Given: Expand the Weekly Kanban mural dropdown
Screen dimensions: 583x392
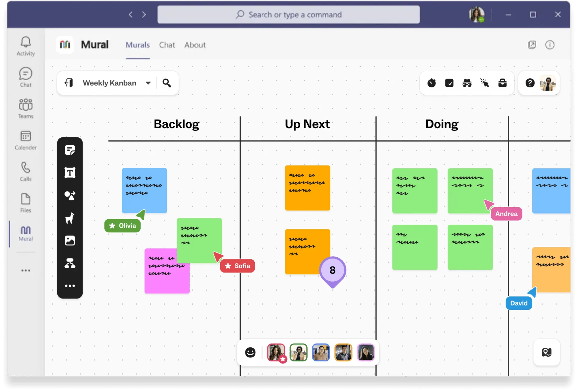Looking at the screenshot, I should coord(148,83).
